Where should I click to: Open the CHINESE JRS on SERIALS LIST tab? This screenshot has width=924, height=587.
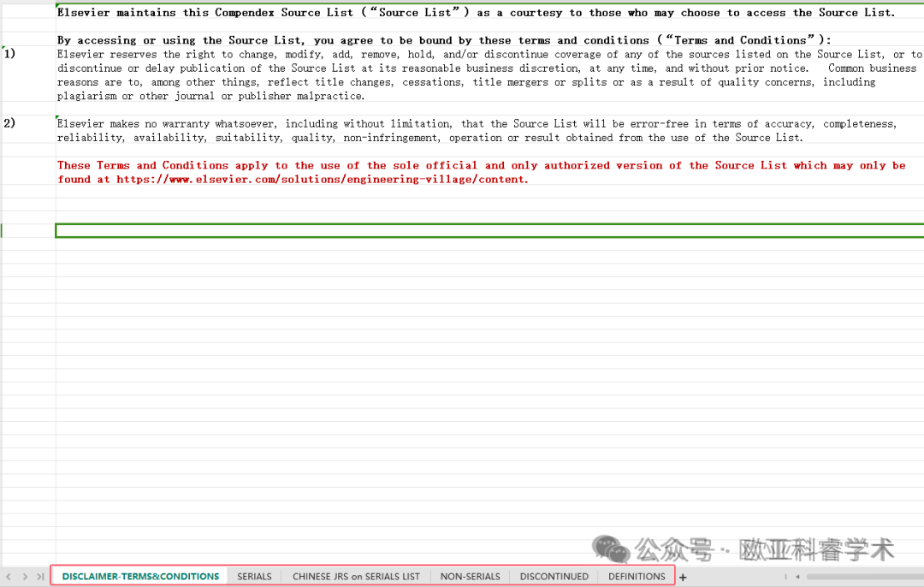point(356,577)
